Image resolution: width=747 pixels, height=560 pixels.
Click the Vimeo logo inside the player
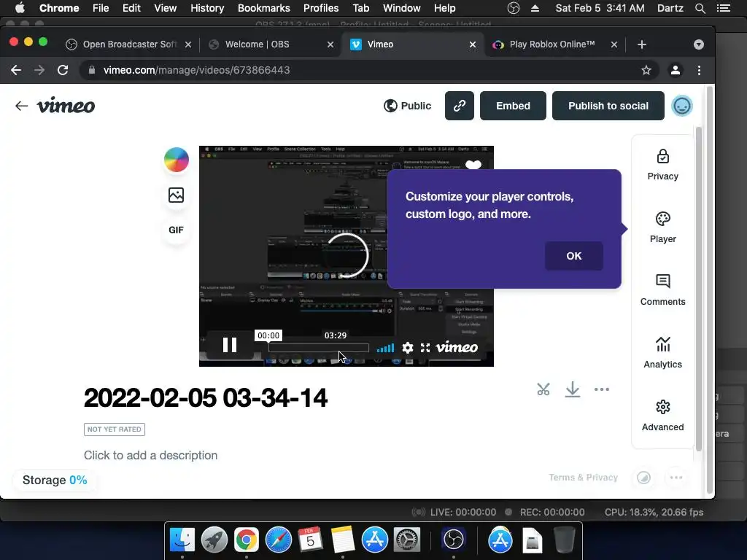457,347
